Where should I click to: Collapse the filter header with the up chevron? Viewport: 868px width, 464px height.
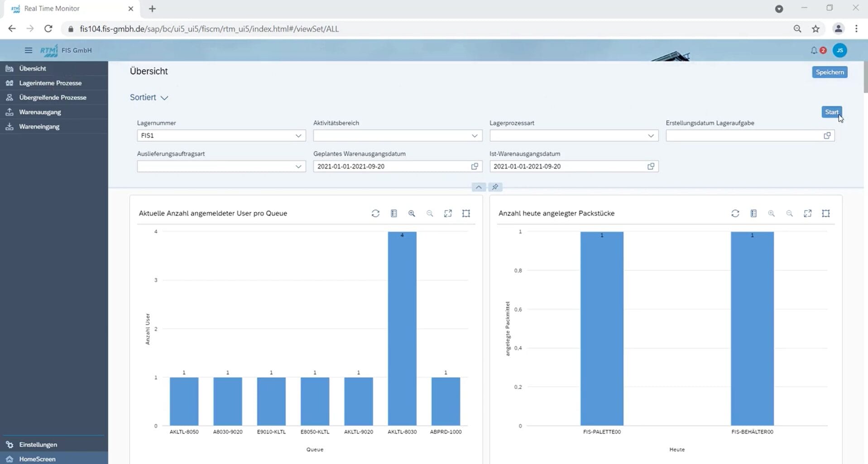(479, 187)
